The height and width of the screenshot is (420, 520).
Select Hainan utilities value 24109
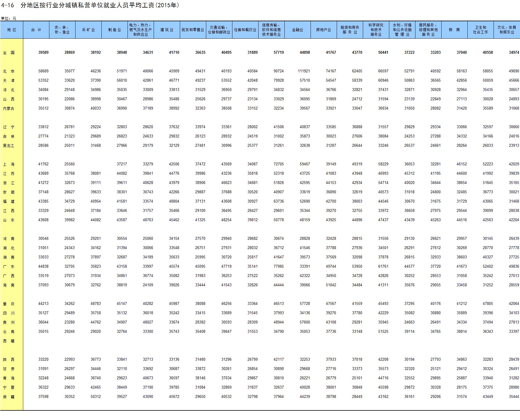pos(148,285)
